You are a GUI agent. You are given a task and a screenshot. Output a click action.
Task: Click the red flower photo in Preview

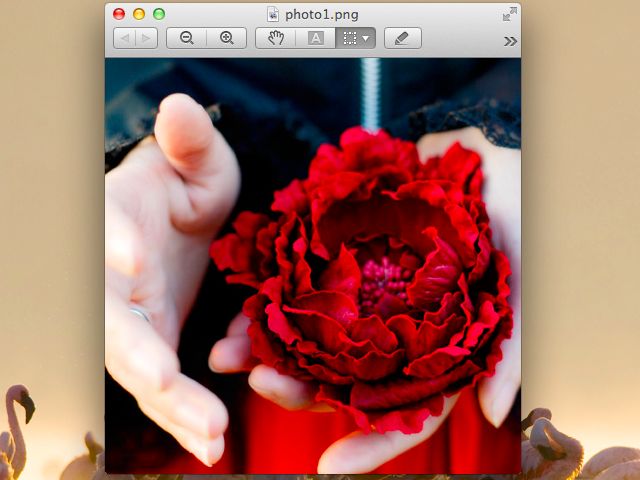[313, 266]
